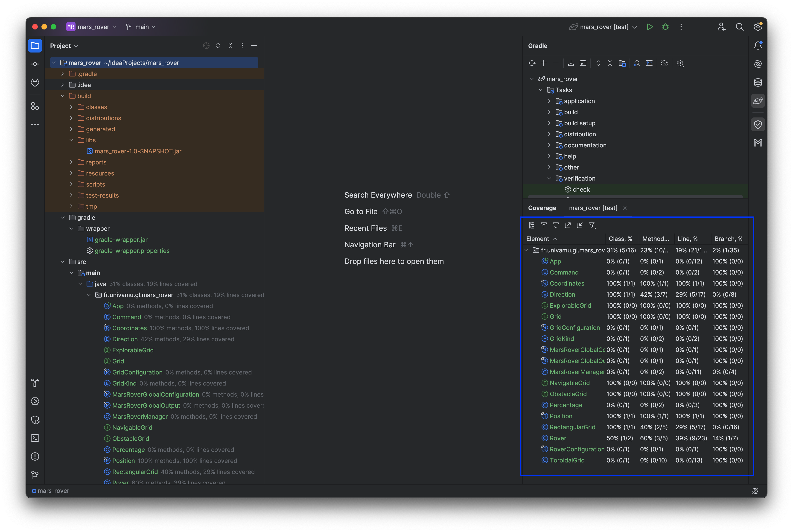
Task: Click mars_rover breadcrumb in status bar
Action: tap(50, 491)
